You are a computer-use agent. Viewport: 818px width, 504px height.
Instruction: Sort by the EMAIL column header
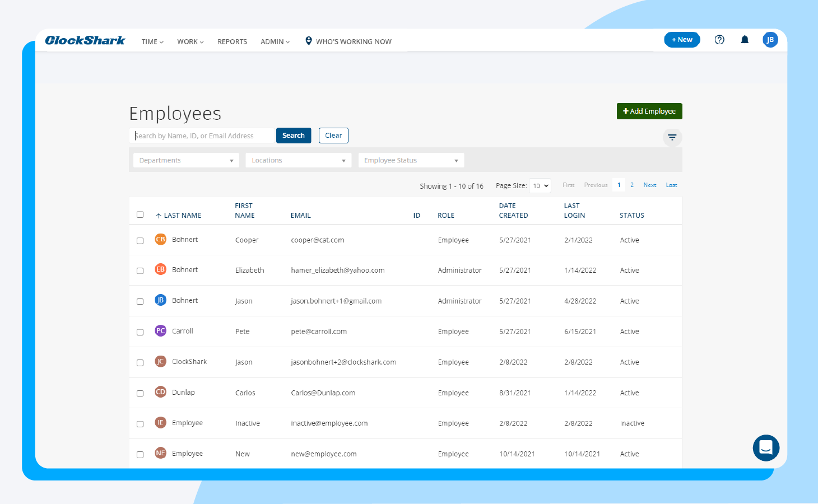(301, 215)
